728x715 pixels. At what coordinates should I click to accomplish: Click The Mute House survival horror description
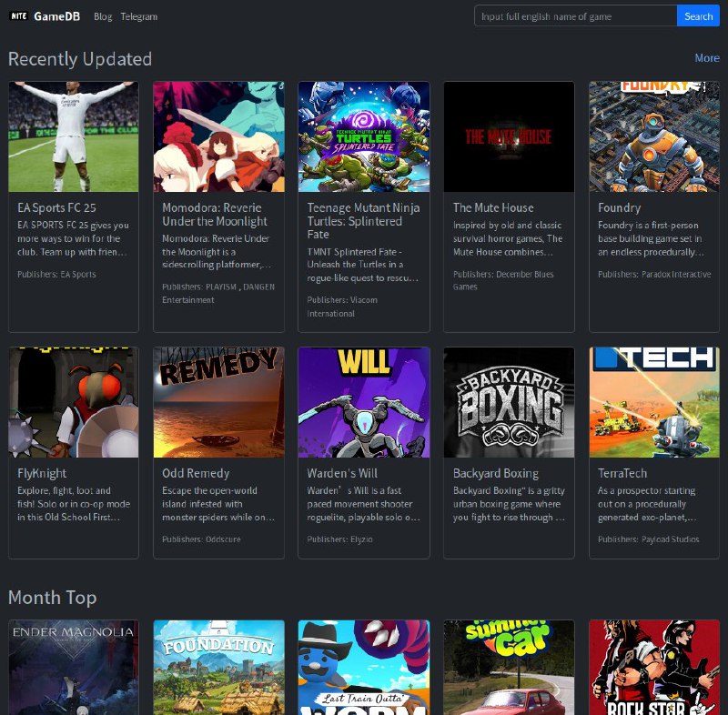point(508,238)
